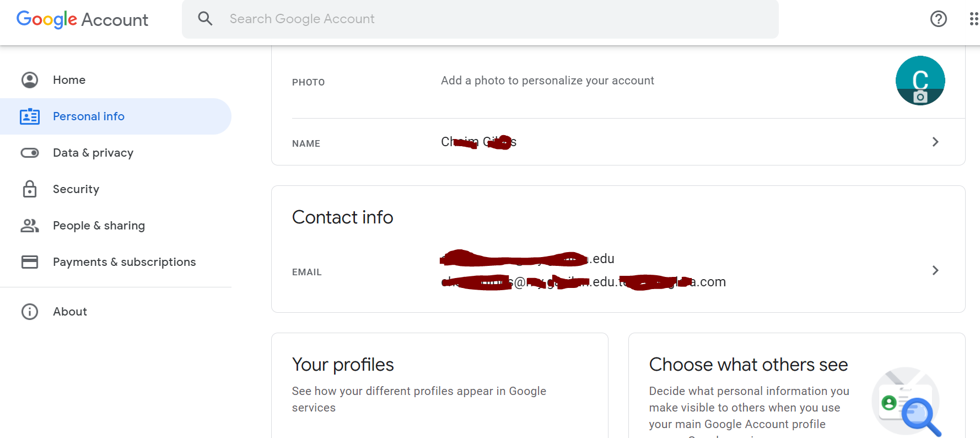Click the profile photo avatar to change it
The height and width of the screenshot is (438, 980).
click(x=920, y=81)
